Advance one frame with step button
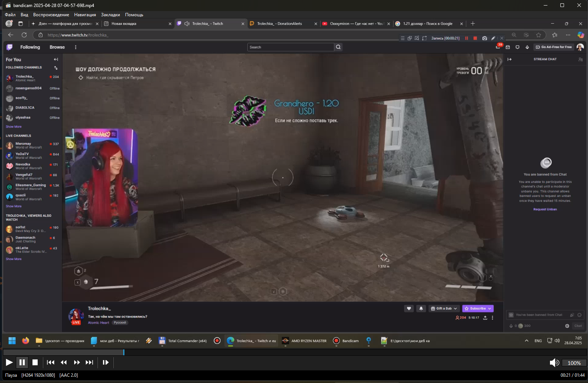 tap(106, 362)
